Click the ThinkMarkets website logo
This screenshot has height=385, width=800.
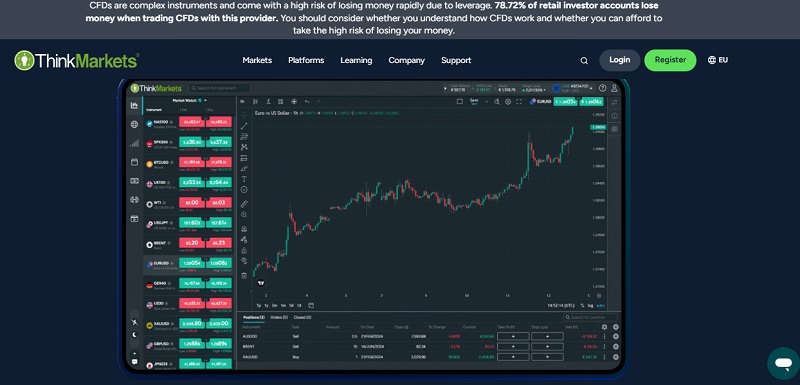click(77, 60)
